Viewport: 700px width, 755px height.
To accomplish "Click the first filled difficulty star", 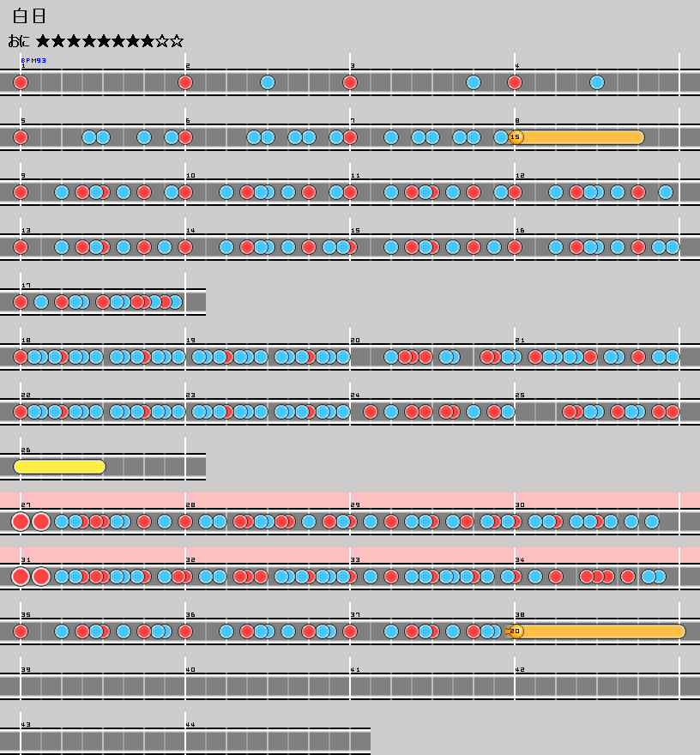I will tap(44, 41).
